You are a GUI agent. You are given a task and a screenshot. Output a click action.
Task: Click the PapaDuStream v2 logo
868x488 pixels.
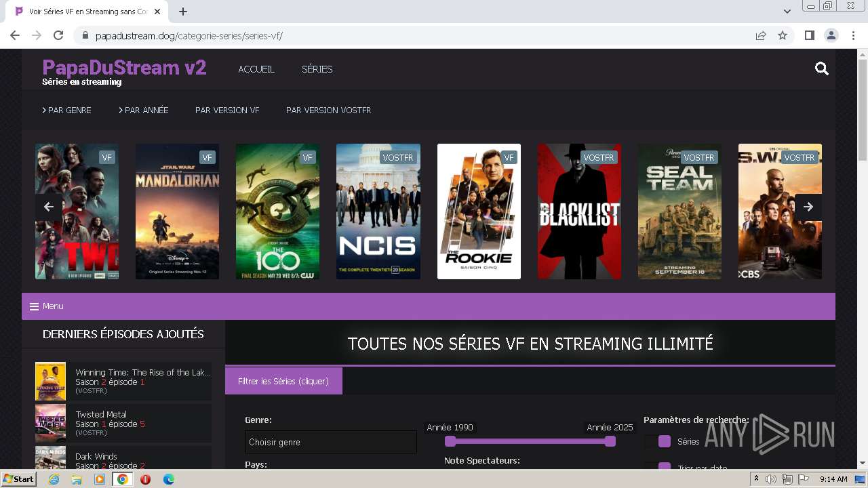coord(124,67)
